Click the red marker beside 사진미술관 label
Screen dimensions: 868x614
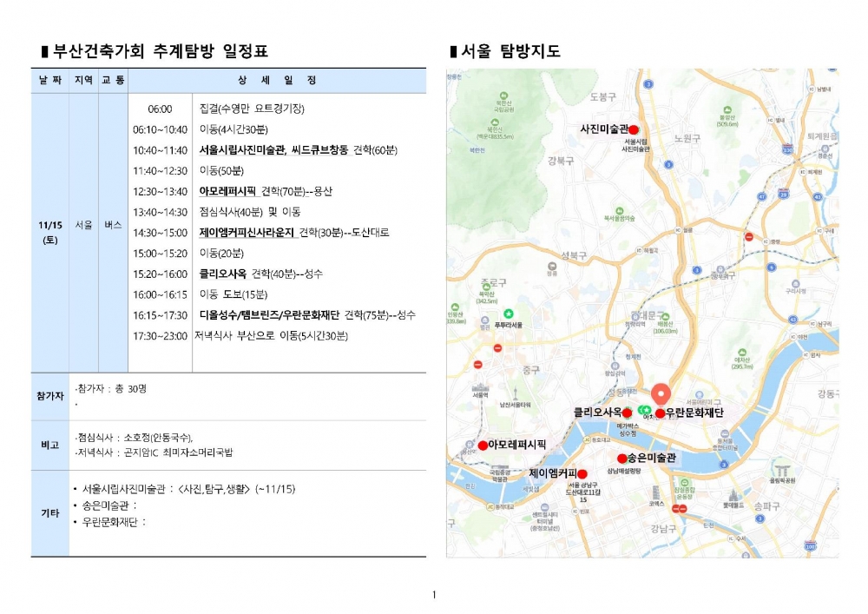point(634,129)
